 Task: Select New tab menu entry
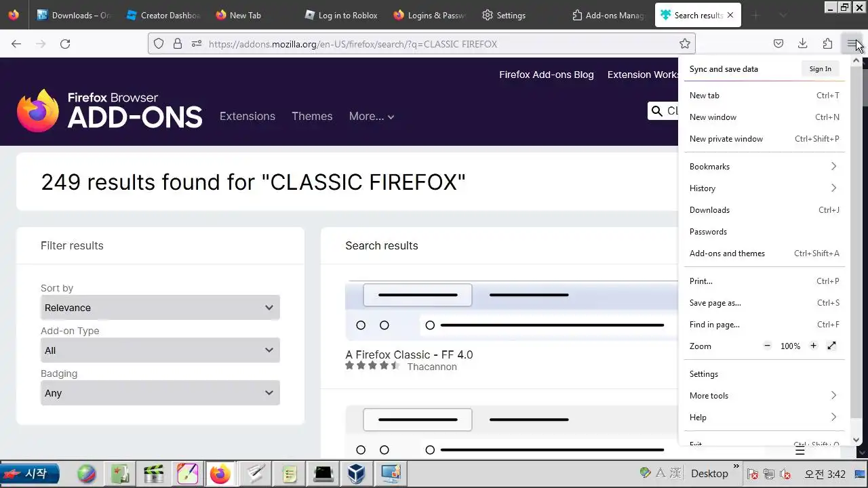tap(764, 95)
